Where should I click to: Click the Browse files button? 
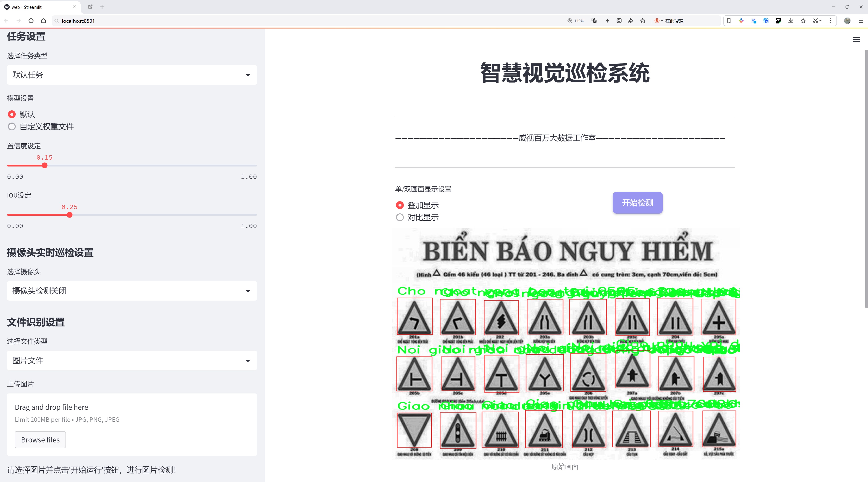40,440
